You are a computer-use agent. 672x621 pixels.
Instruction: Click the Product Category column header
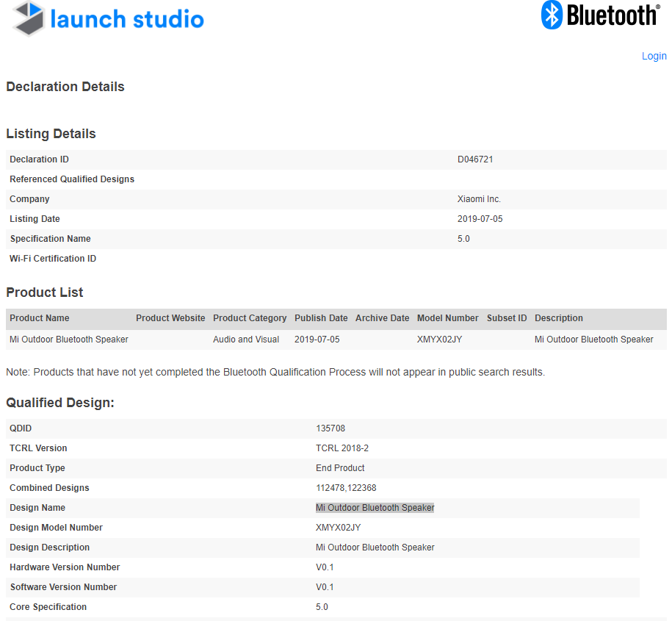[x=250, y=318]
